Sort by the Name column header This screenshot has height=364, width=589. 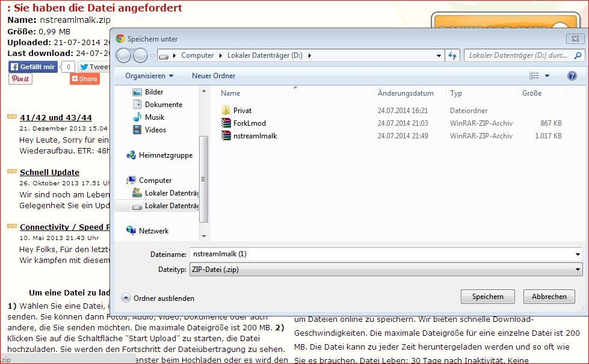230,93
